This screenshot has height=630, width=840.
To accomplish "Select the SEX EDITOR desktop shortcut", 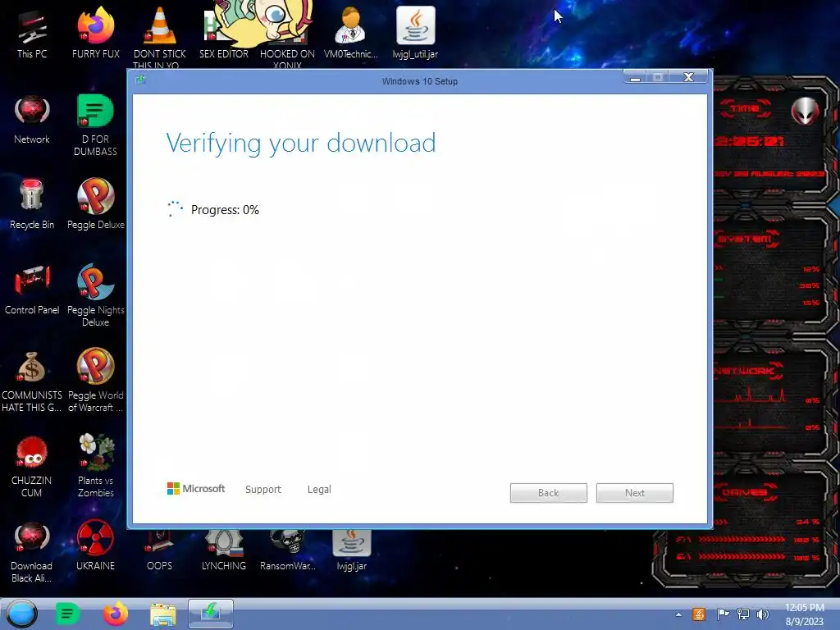I will (x=223, y=34).
